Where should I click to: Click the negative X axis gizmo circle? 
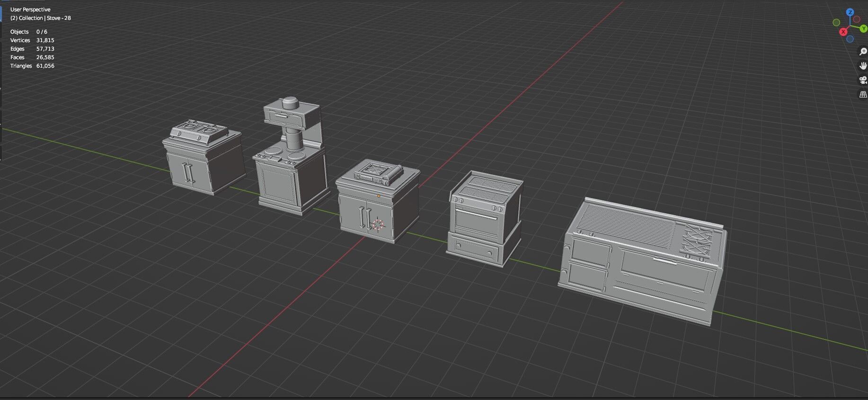(857, 19)
